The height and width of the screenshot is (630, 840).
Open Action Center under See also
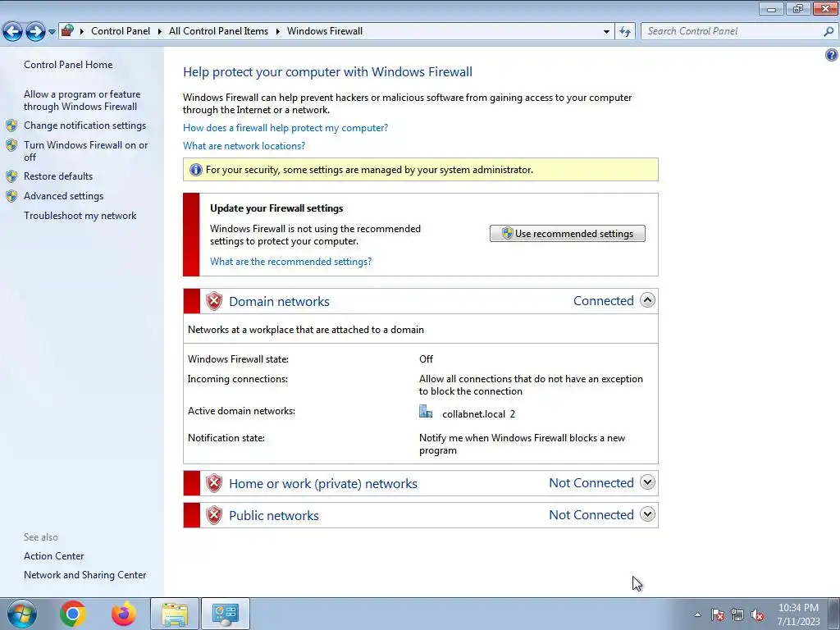(x=53, y=556)
